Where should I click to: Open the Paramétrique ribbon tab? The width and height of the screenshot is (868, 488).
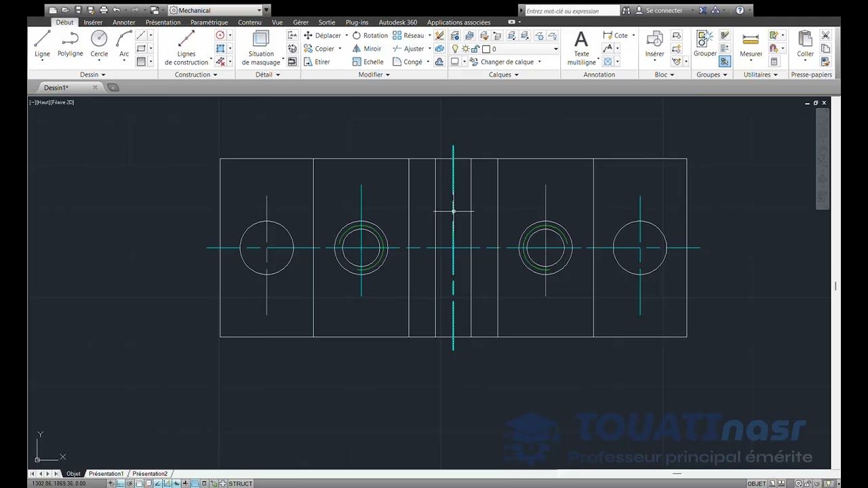point(209,22)
